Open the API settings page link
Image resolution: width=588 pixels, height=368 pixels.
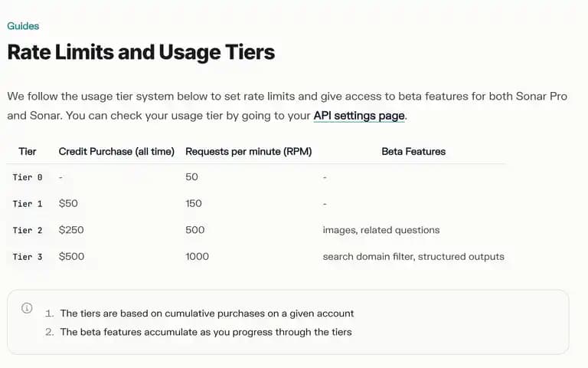[359, 116]
